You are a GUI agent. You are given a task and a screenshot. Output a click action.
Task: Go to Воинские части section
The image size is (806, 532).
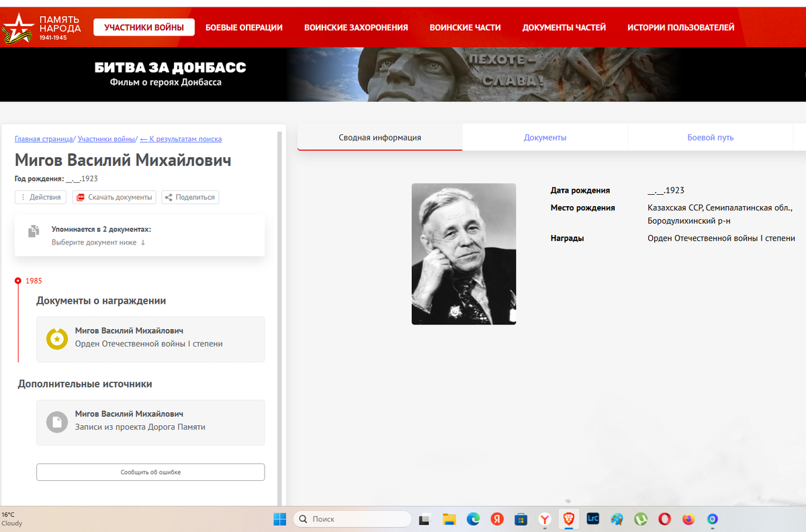click(465, 28)
